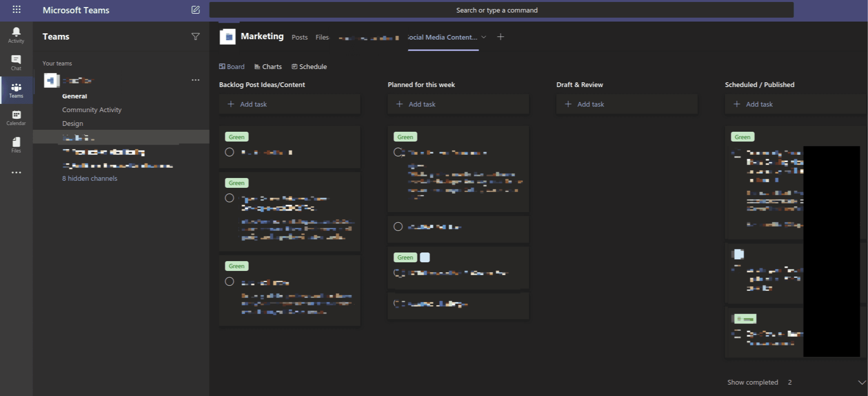The width and height of the screenshot is (868, 396).
Task: Mark first Backlog task complete
Action: point(229,152)
